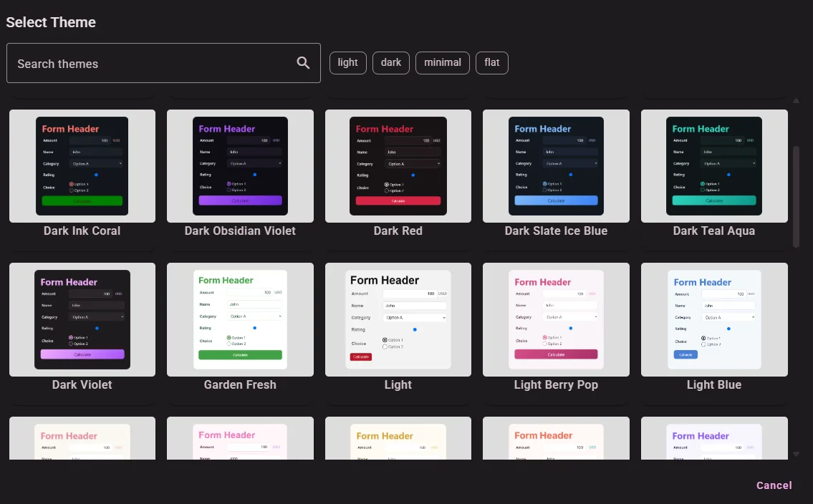813x504 pixels.
Task: Click the Dark Ink Coral label text
Action: click(82, 231)
